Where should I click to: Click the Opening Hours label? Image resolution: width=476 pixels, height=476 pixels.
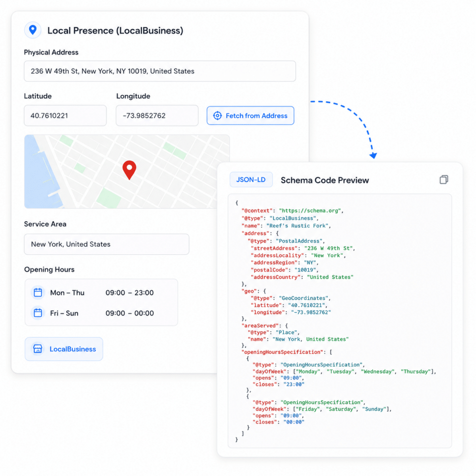pos(49,270)
